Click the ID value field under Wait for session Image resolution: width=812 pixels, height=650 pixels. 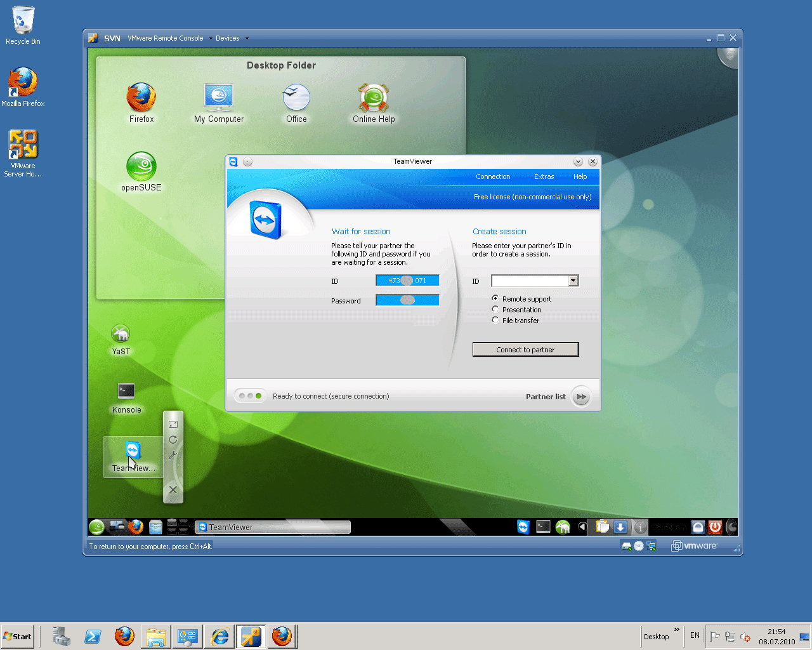[407, 281]
